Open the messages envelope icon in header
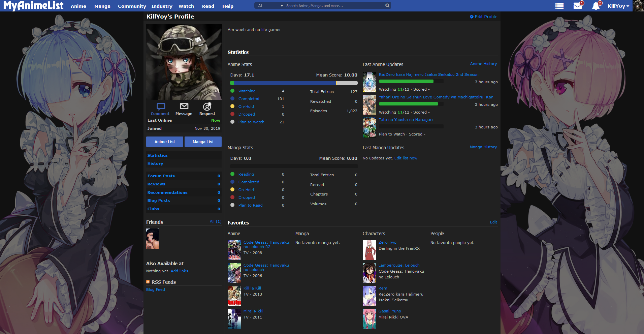 [x=578, y=6]
